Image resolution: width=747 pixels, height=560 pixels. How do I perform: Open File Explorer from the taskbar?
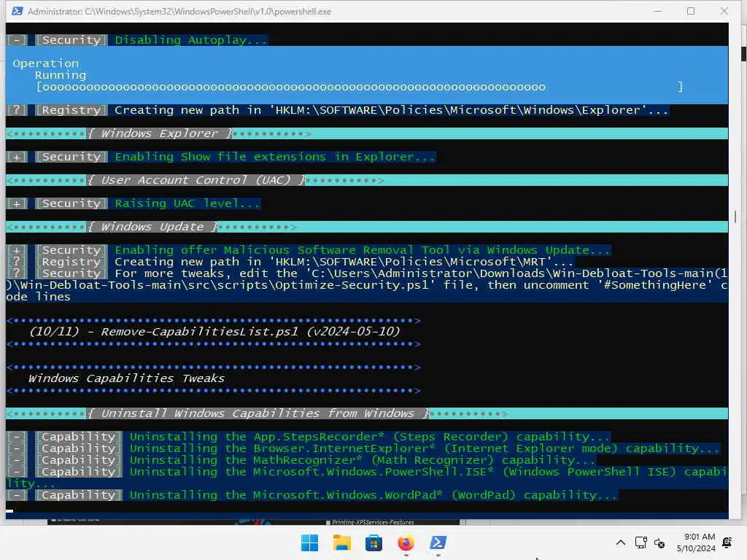(x=341, y=542)
